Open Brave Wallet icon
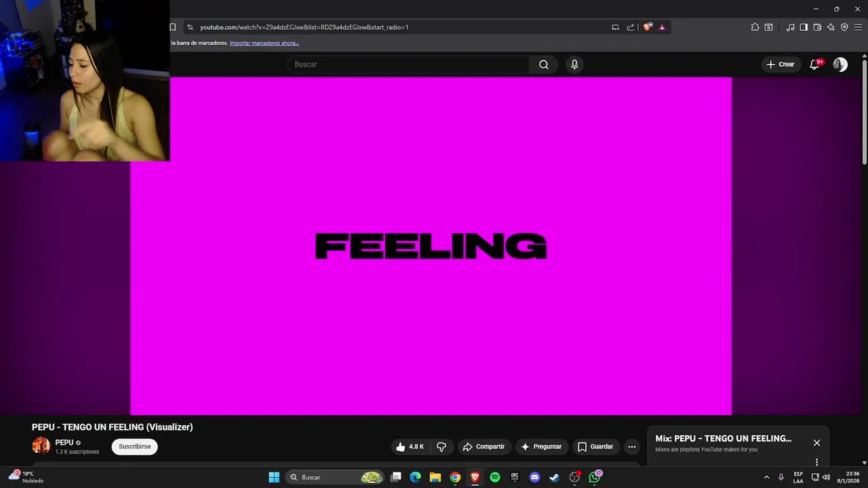Viewport: 868px width, 488px height. (x=817, y=27)
